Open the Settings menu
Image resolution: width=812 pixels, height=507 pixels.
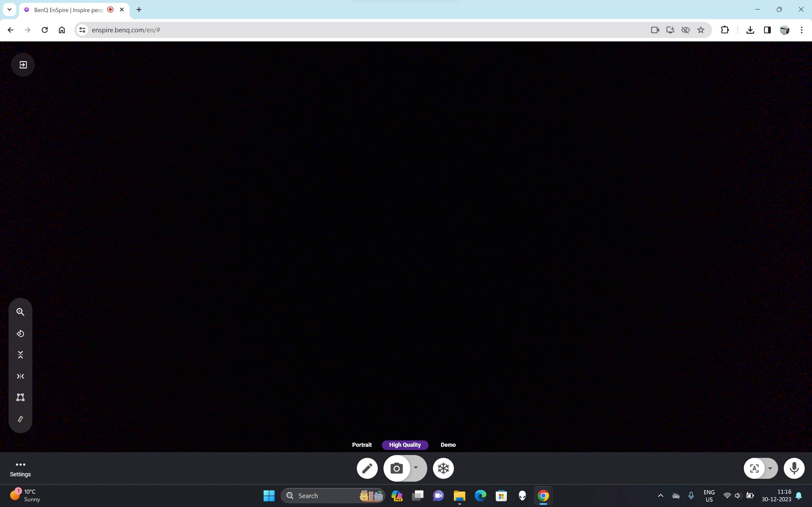[20, 469]
